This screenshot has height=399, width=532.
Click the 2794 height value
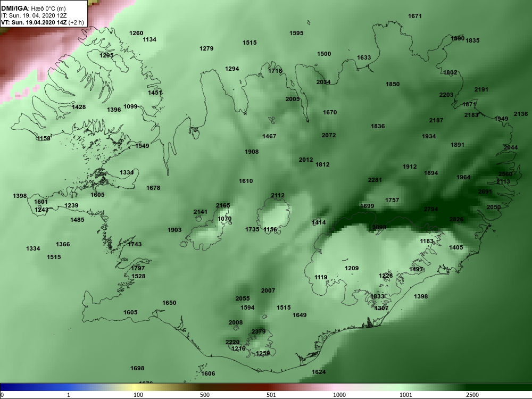(x=431, y=209)
